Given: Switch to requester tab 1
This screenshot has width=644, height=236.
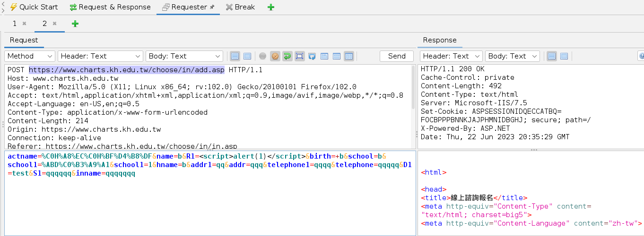Looking at the screenshot, I should (x=15, y=23).
